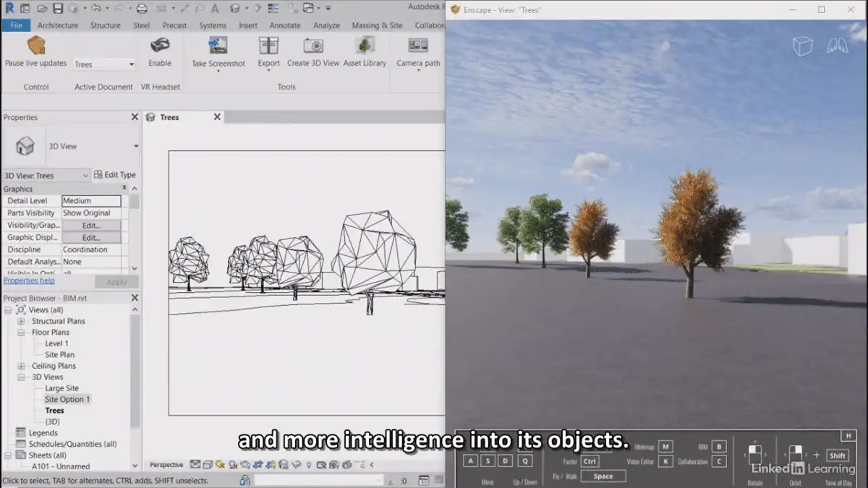The width and height of the screenshot is (868, 488).
Task: Collapse the Views (all) tree node
Action: [x=8, y=310]
